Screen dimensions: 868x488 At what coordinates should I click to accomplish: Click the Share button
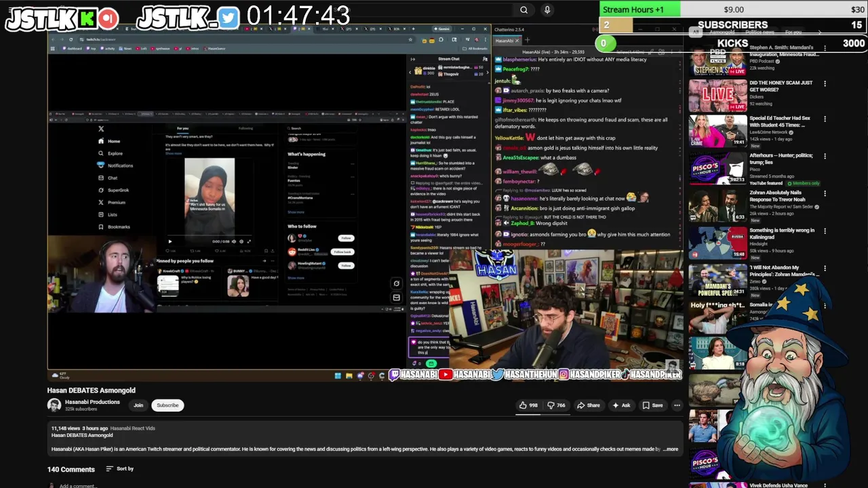(588, 405)
